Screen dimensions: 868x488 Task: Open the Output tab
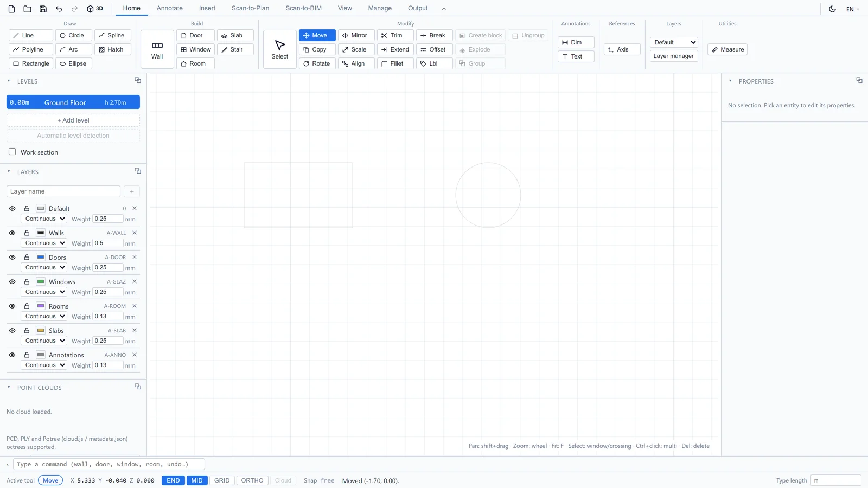418,8
